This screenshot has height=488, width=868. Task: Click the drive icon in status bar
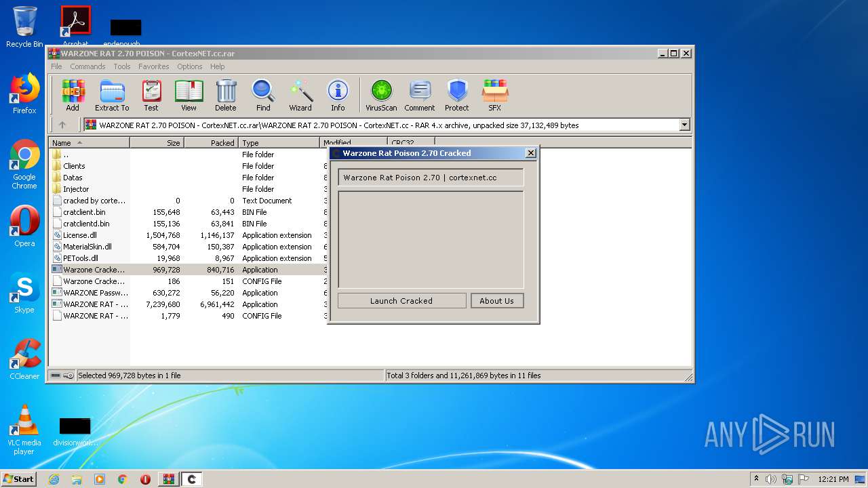[56, 375]
